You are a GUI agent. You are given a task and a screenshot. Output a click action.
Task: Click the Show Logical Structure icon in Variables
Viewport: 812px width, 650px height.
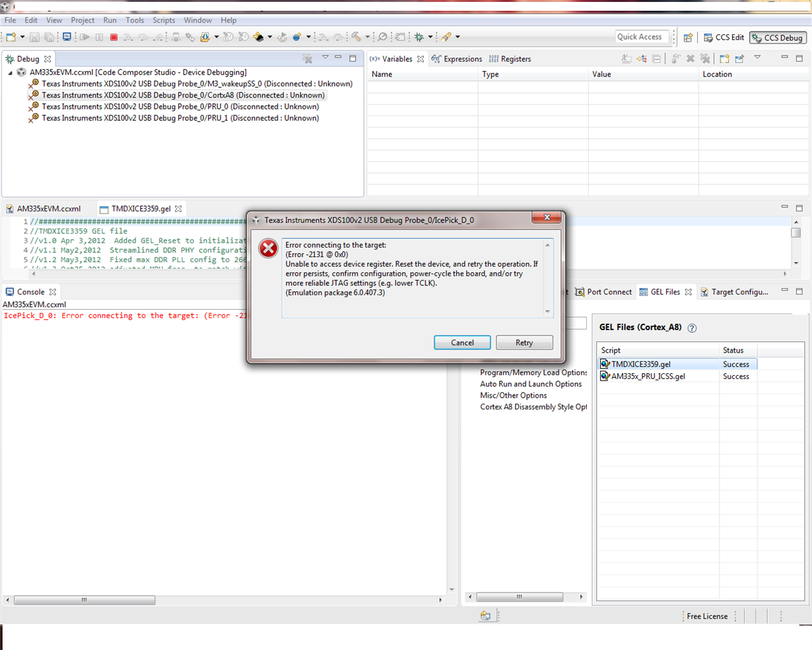click(x=642, y=59)
